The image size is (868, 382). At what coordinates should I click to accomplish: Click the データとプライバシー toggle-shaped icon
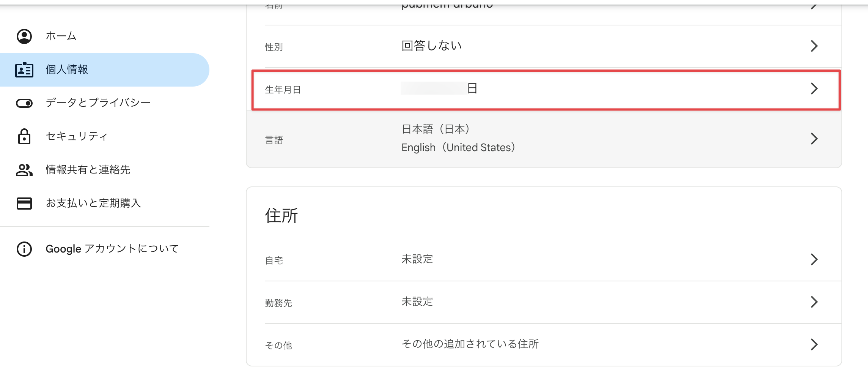tap(24, 103)
